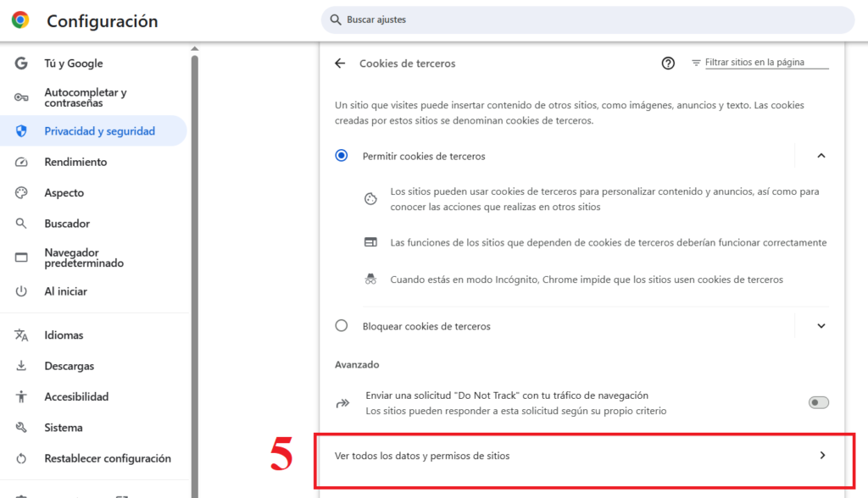
Task: Click the Buscar ajustes search field
Action: point(587,20)
